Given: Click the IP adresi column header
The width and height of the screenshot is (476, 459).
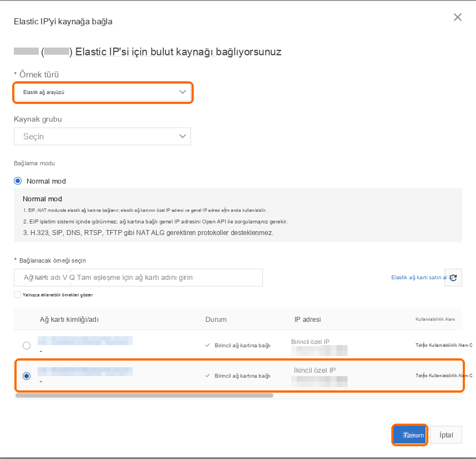Looking at the screenshot, I should pyautogui.click(x=308, y=320).
